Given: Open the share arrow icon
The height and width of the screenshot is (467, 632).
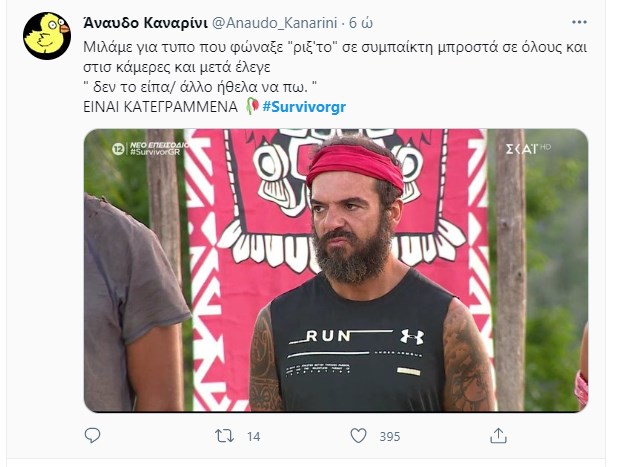Looking at the screenshot, I should point(498,436).
